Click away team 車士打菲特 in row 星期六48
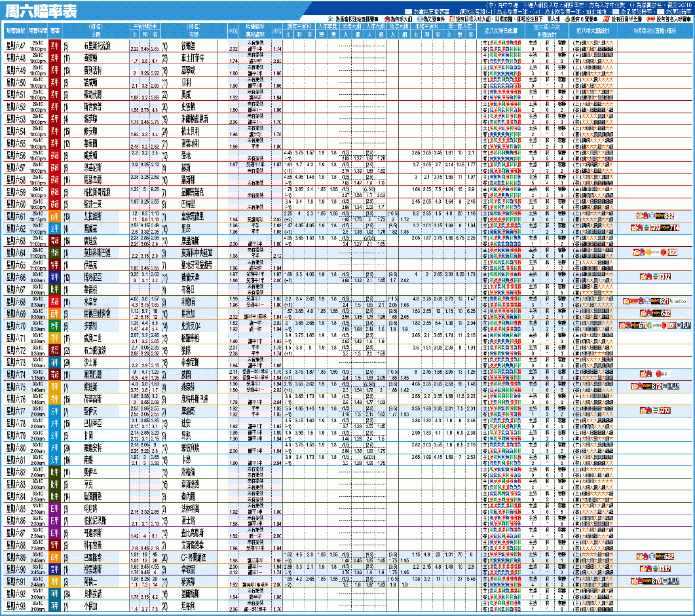695x616 pixels. point(193,58)
